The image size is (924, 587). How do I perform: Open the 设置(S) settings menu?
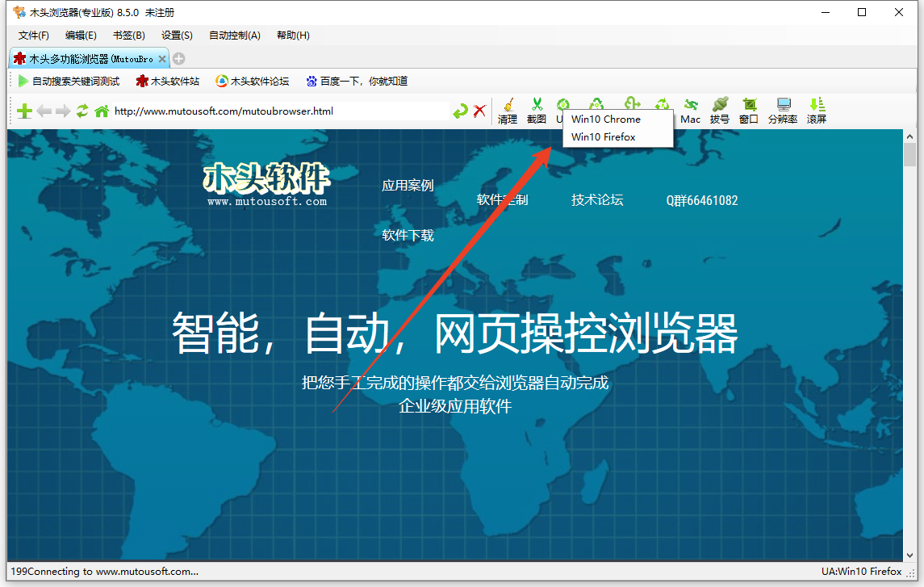[176, 35]
